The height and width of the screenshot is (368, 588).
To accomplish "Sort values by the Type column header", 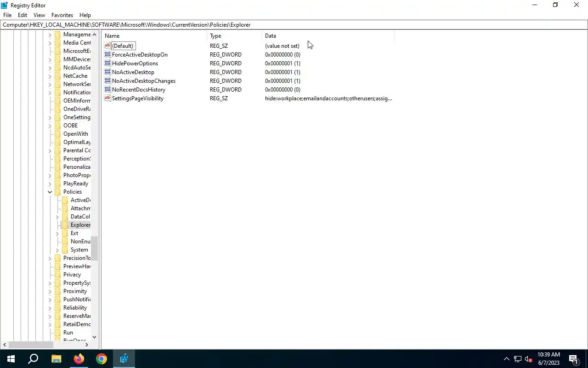I will 235,36.
